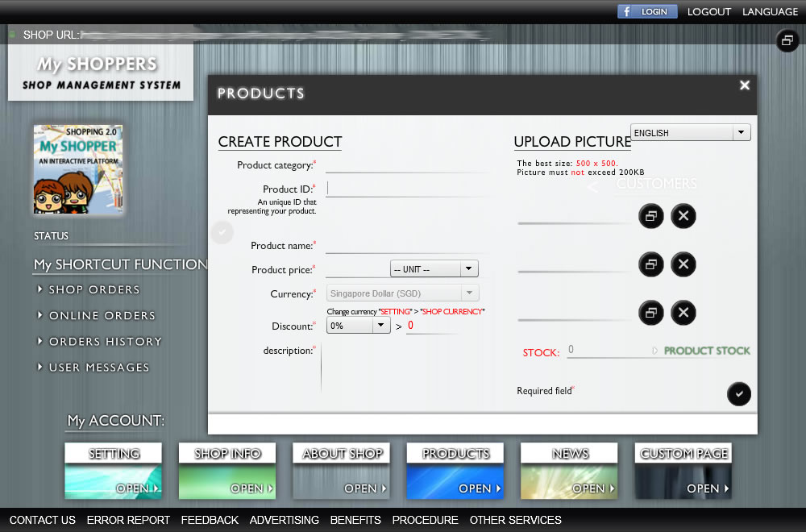
Task: Click the Product Stock link
Action: click(706, 351)
